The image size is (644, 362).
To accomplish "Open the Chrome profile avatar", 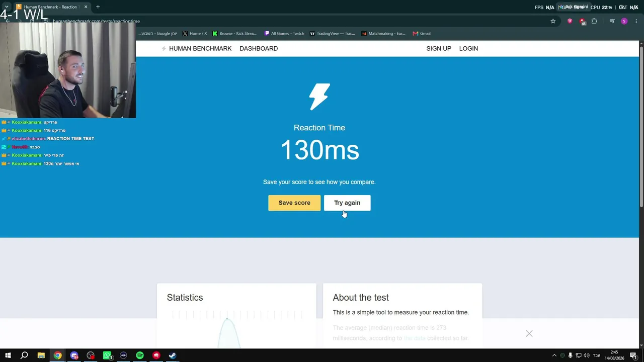I will click(x=624, y=21).
